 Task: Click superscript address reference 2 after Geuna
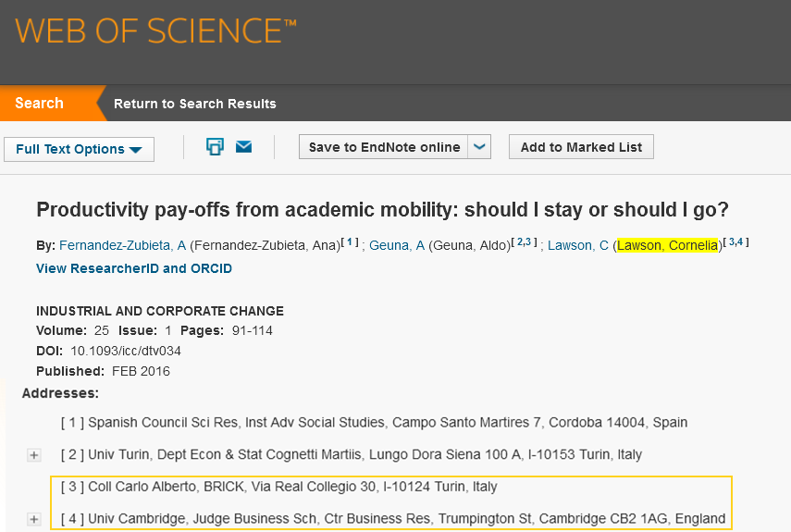pos(520,242)
